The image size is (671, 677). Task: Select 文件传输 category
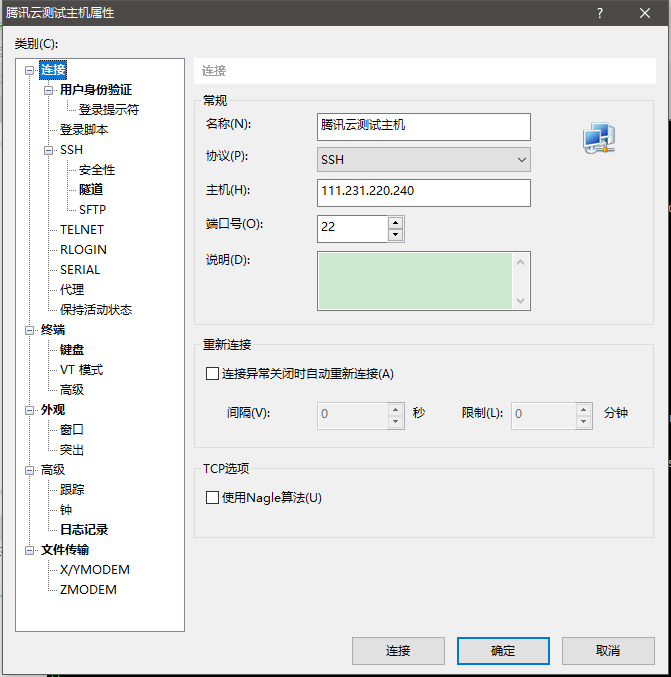pos(65,550)
